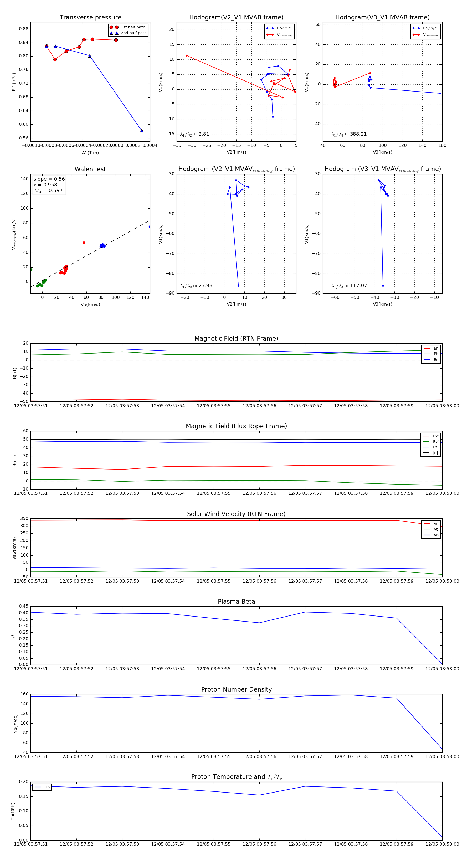Click the B/√(μ0ρ) legend entry in V2_V1 MVAB hodogram
473x868 pixels.
point(279,28)
